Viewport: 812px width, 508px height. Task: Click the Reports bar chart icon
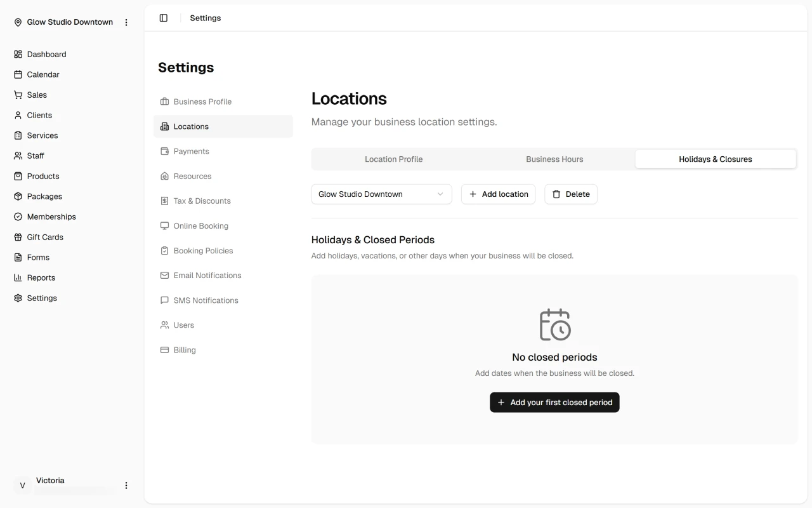tap(18, 277)
